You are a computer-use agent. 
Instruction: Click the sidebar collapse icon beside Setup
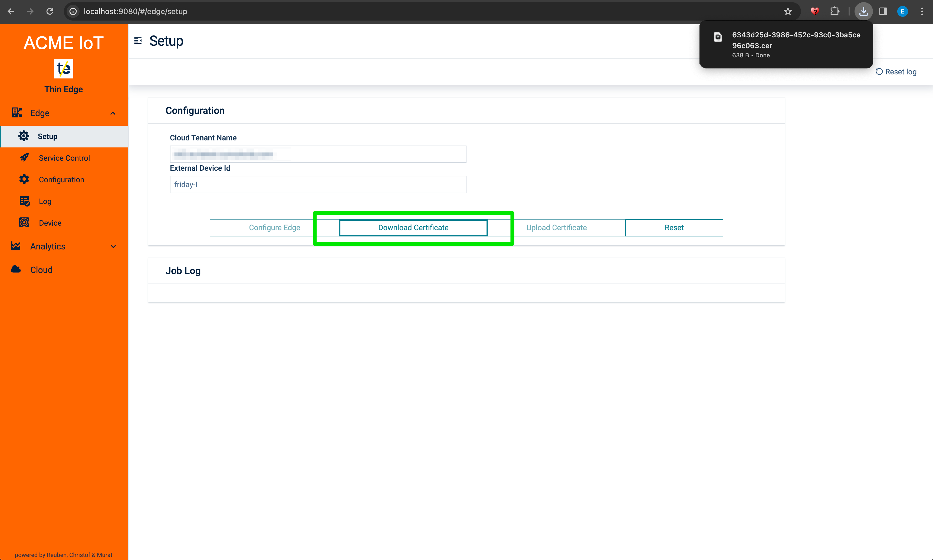click(138, 41)
